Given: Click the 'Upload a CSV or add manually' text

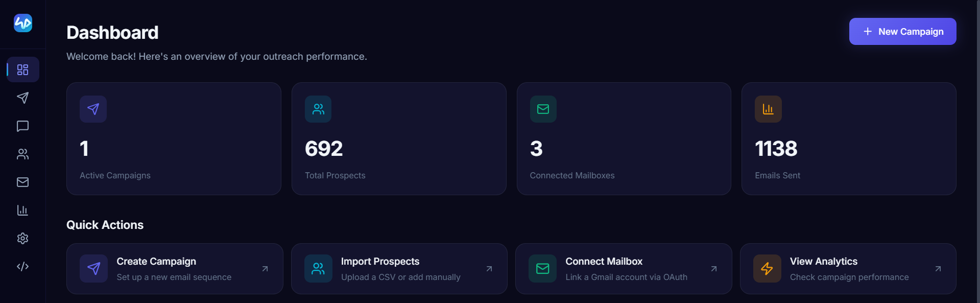Looking at the screenshot, I should (x=400, y=277).
